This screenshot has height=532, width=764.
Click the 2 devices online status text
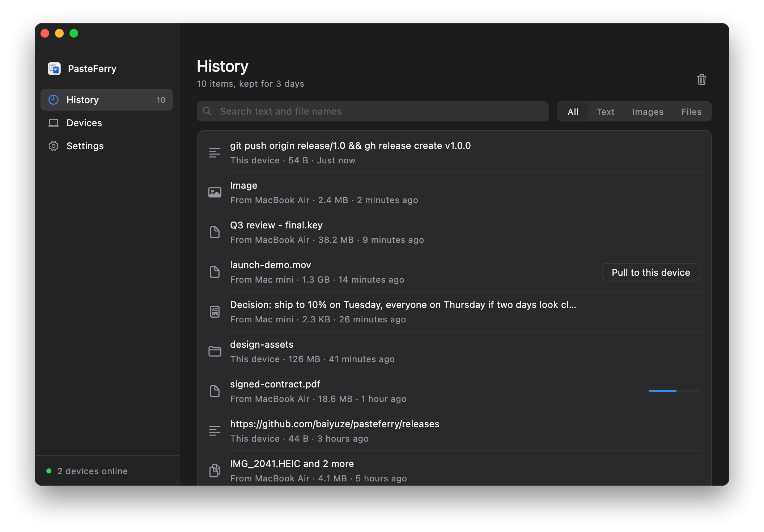92,471
